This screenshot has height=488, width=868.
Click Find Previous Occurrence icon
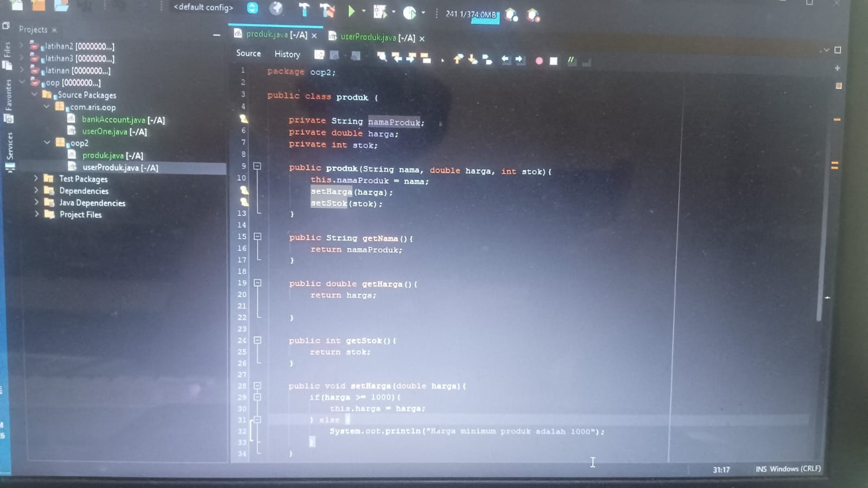[397, 57]
